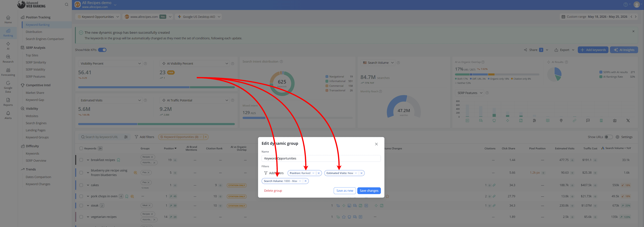Open Search Engines Comparison menu item
This screenshot has width=644, height=227.
click(45, 39)
